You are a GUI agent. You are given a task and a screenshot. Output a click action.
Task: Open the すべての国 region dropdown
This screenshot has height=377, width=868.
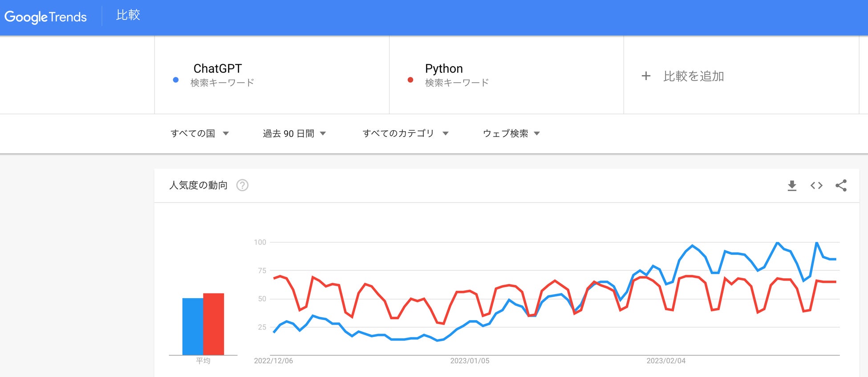pos(200,133)
